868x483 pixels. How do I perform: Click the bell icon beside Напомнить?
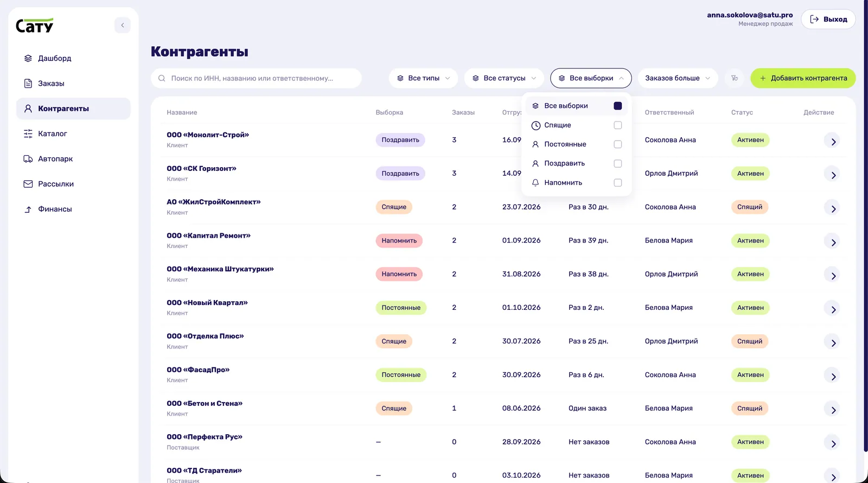click(535, 183)
